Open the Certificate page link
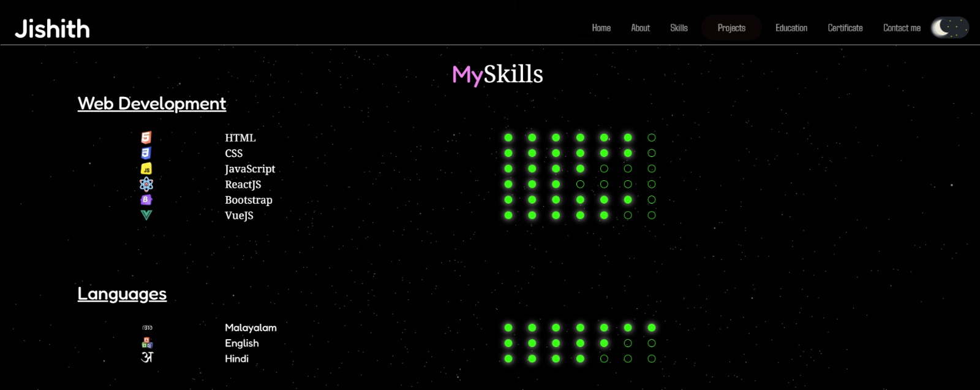 pyautogui.click(x=845, y=28)
